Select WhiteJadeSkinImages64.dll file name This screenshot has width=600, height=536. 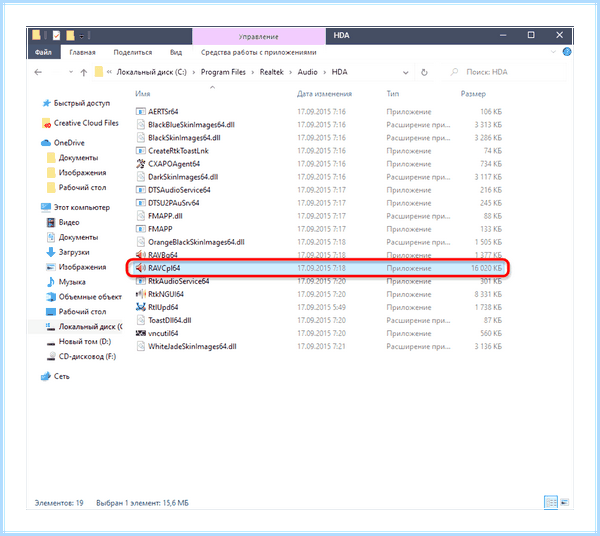(x=192, y=347)
